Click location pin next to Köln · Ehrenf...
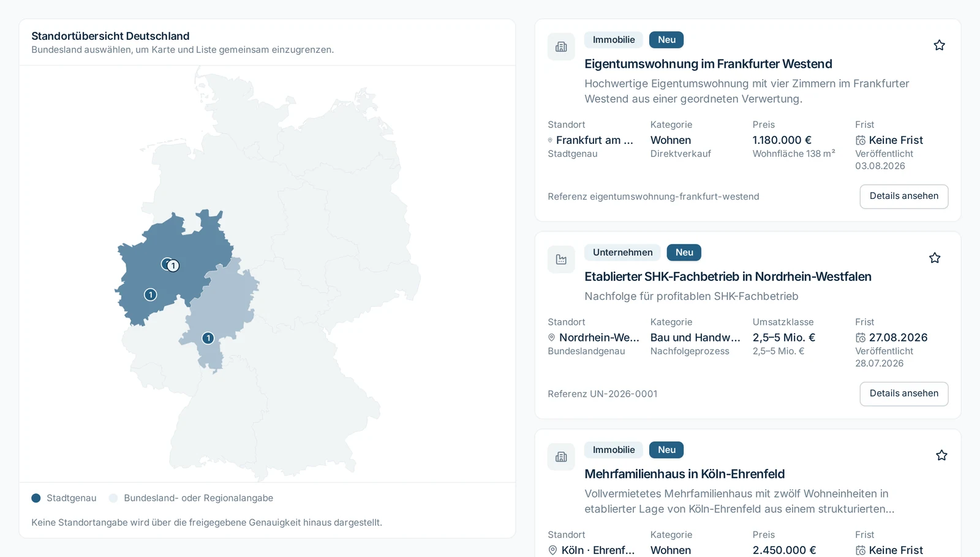The height and width of the screenshot is (557, 980). click(552, 550)
